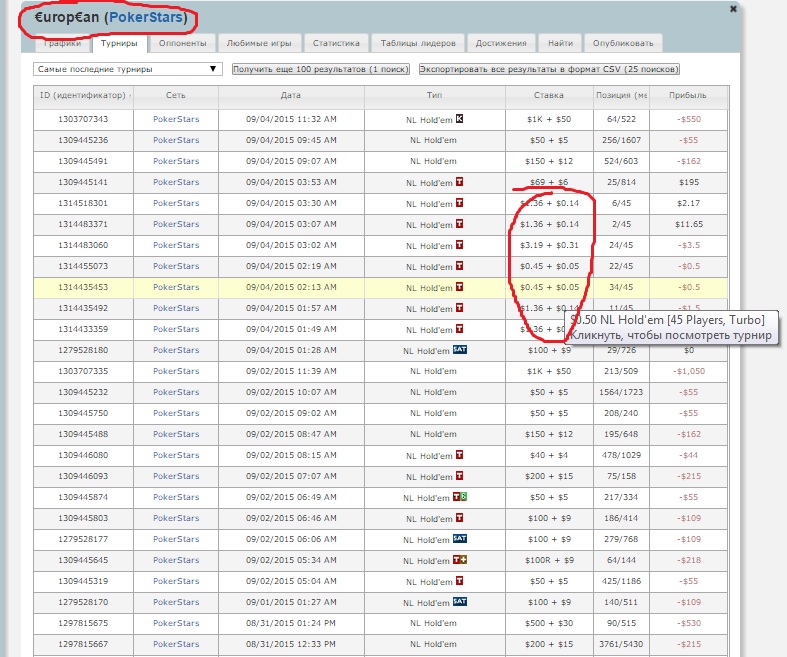Close the player popup with the X
This screenshot has height=657, width=787.
pyautogui.click(x=733, y=8)
